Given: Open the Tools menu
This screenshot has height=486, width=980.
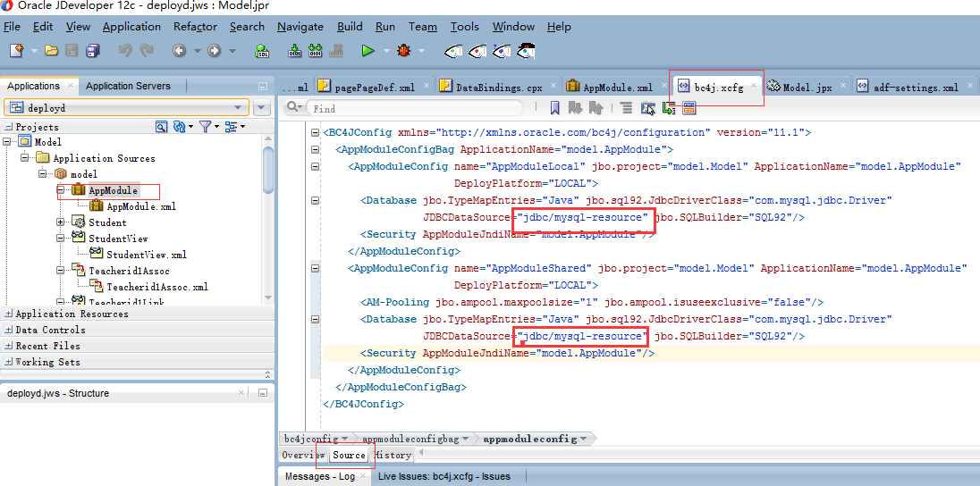Looking at the screenshot, I should pos(464,26).
